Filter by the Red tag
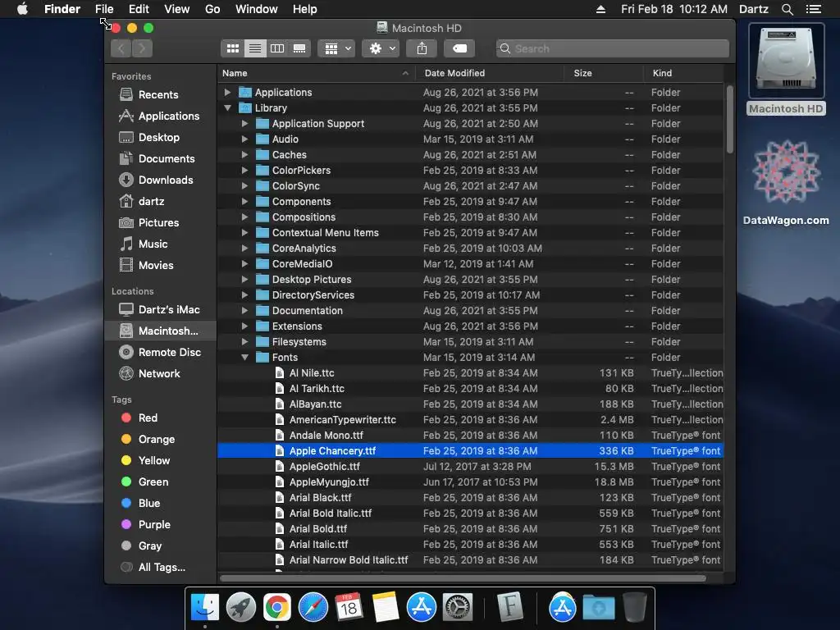The width and height of the screenshot is (840, 630). pyautogui.click(x=139, y=418)
